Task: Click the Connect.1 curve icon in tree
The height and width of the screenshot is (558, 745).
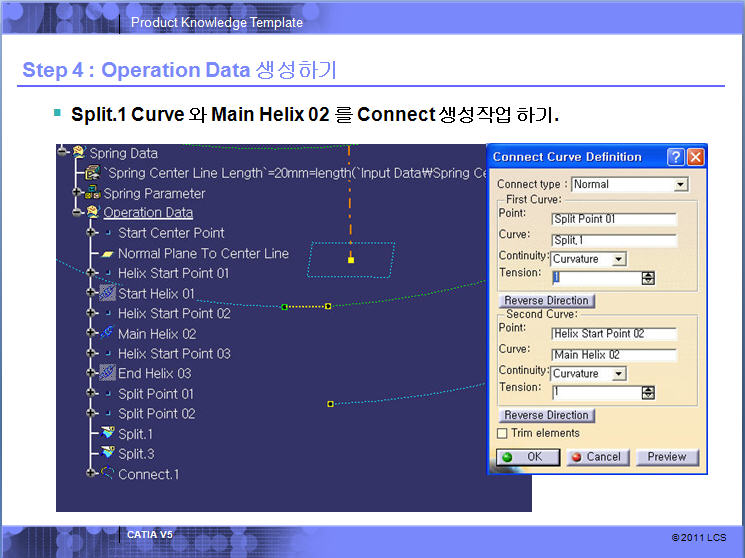Action: click(107, 474)
